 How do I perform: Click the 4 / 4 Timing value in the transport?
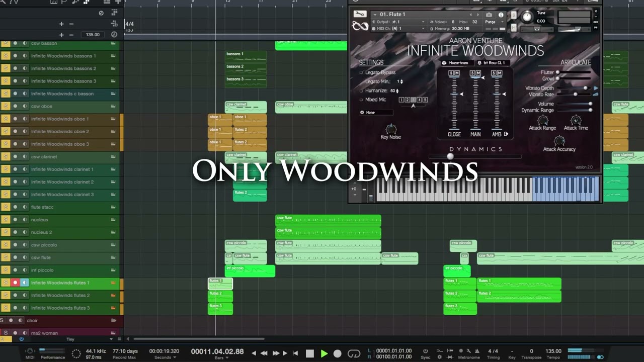tap(493, 351)
